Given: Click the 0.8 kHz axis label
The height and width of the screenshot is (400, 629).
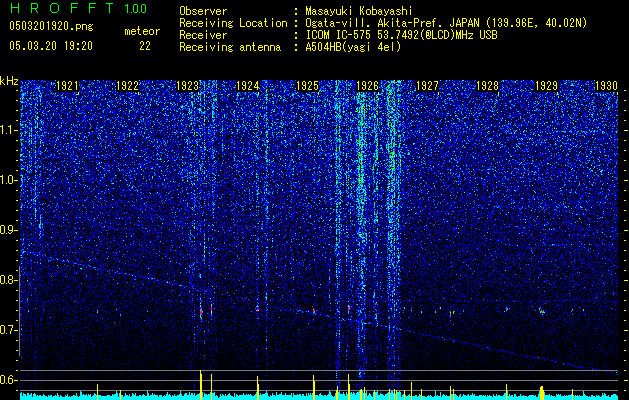Looking at the screenshot, I should 9,280.
